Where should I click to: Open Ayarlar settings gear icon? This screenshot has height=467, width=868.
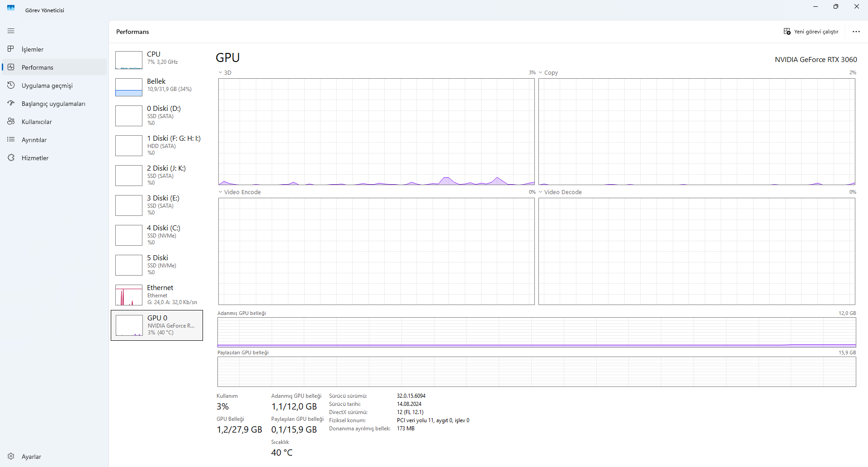11,456
